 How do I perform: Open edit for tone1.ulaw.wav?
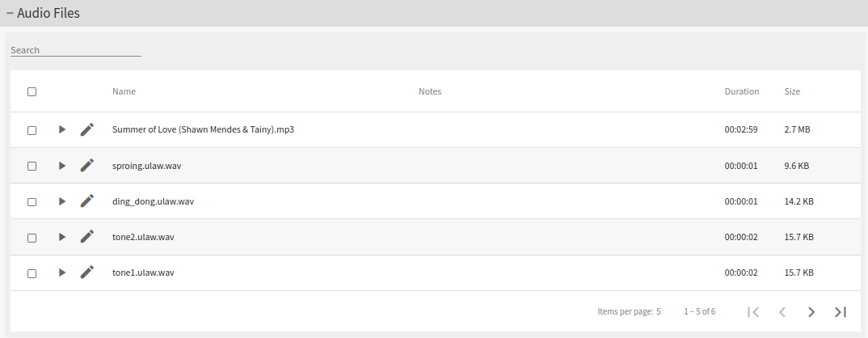pyautogui.click(x=87, y=273)
